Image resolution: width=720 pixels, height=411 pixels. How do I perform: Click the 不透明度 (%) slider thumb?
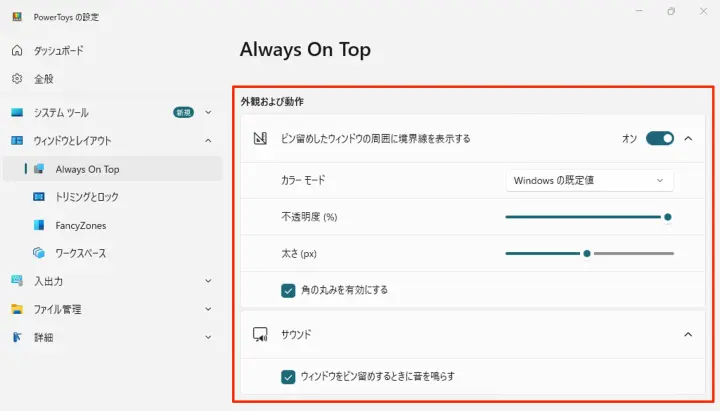click(x=668, y=217)
